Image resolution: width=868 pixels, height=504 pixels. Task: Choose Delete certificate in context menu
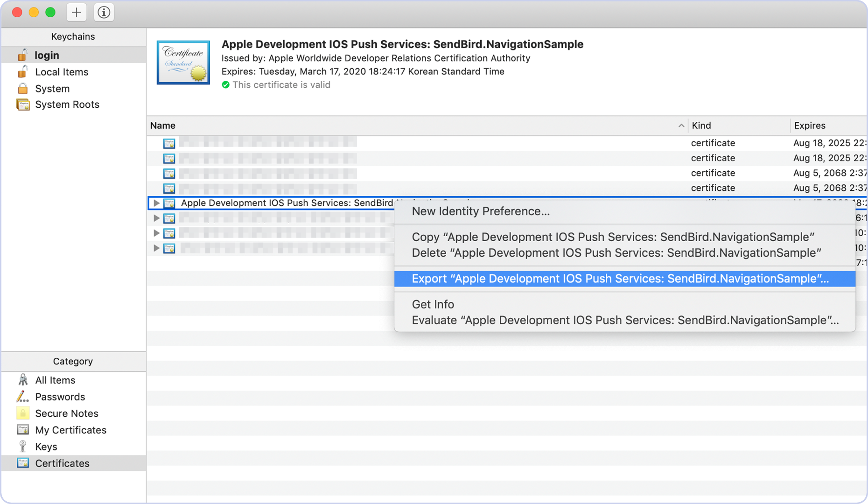point(616,253)
